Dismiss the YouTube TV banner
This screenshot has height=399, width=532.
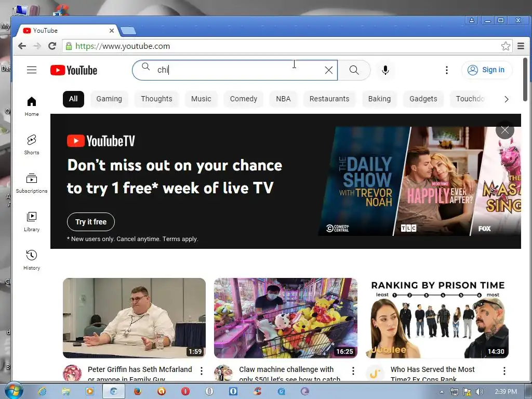(x=505, y=130)
